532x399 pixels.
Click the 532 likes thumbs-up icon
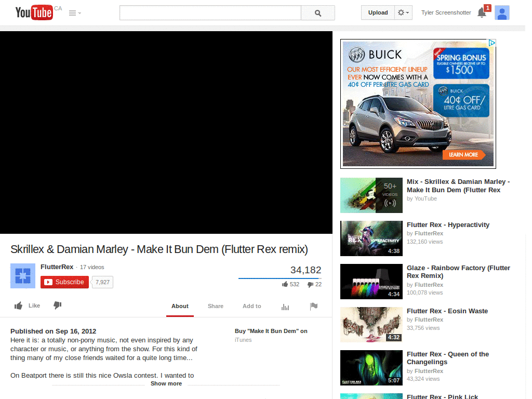click(285, 284)
